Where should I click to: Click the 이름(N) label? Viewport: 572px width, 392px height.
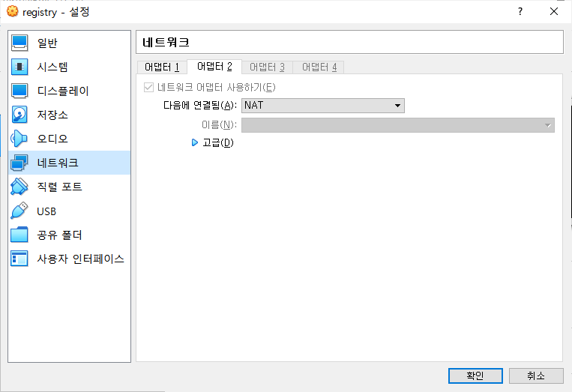click(x=219, y=125)
